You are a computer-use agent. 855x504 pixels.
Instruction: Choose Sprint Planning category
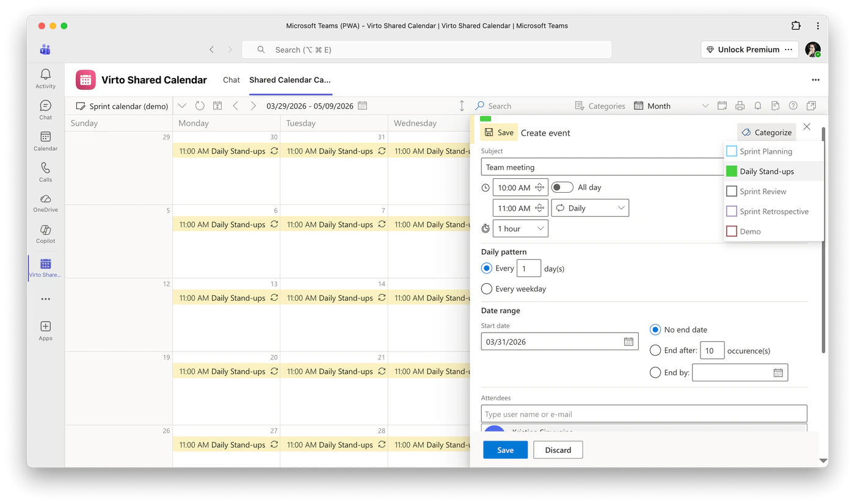[x=774, y=151]
